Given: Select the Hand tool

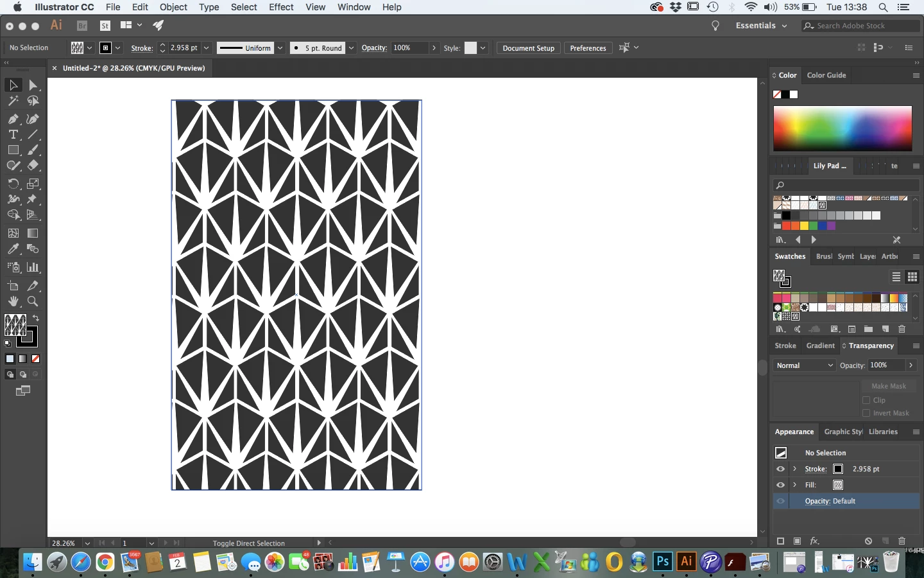Looking at the screenshot, I should (x=13, y=301).
